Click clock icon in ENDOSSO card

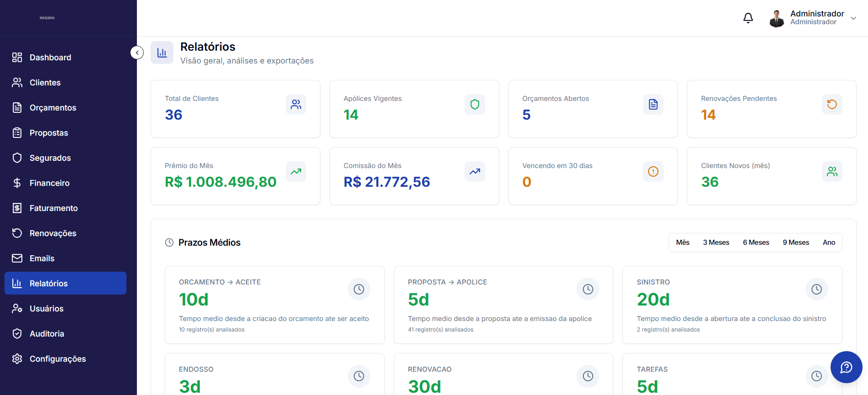[x=359, y=376]
